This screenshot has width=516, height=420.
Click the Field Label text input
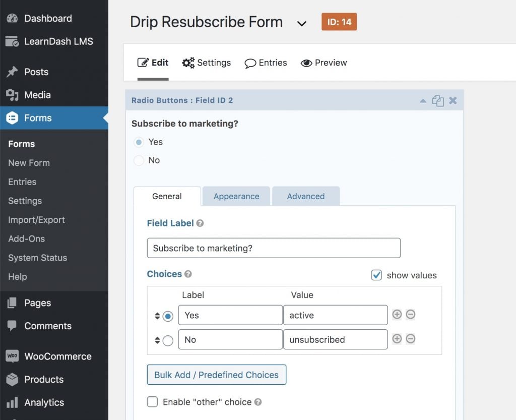[x=274, y=248]
